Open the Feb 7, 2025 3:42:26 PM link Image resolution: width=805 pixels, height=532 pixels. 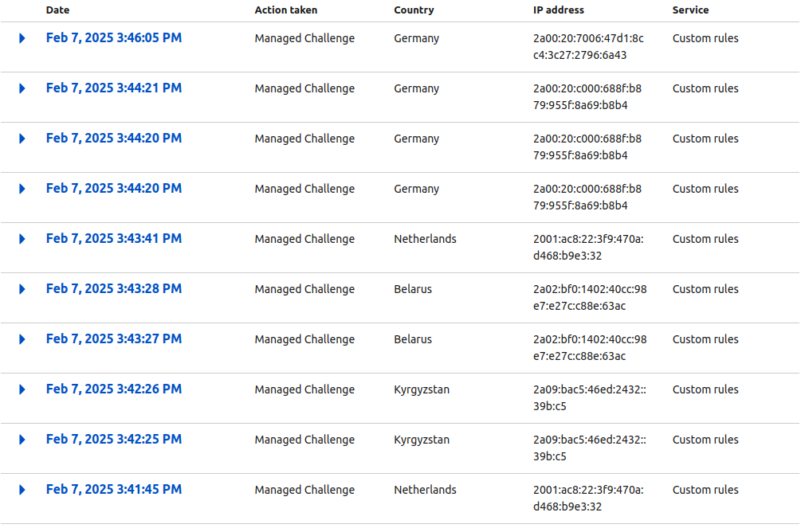point(113,389)
